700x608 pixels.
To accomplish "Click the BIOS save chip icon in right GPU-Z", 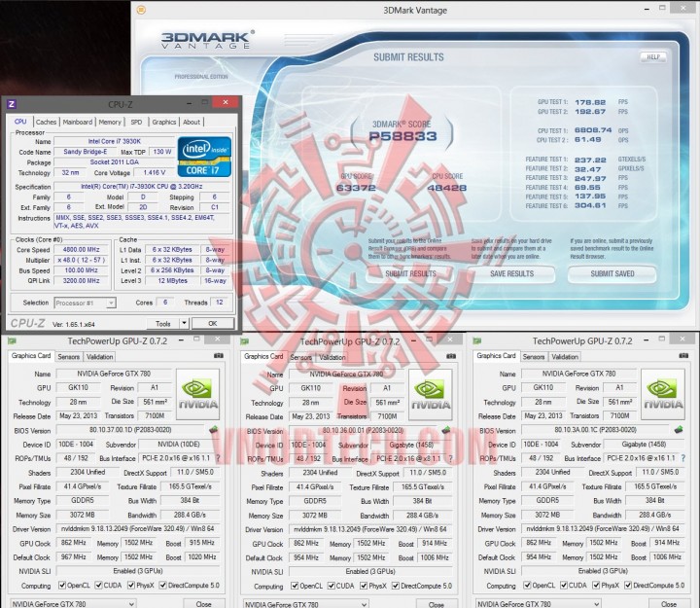I will tap(679, 430).
